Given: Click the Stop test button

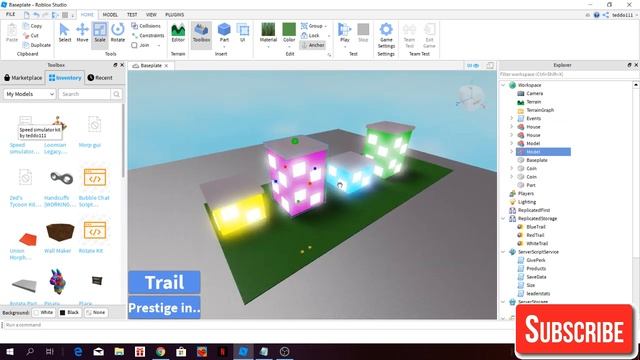Looking at the screenshot, I should 363,33.
